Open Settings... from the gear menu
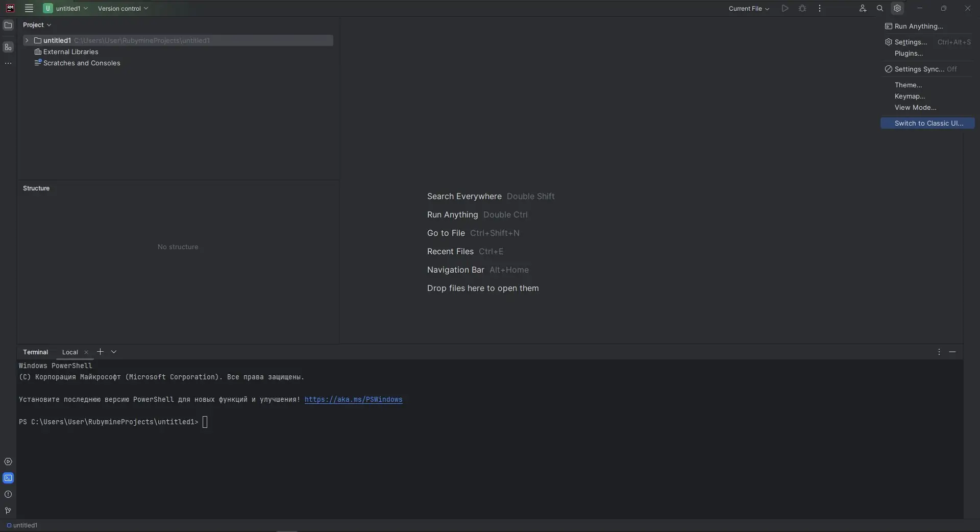 click(927, 42)
